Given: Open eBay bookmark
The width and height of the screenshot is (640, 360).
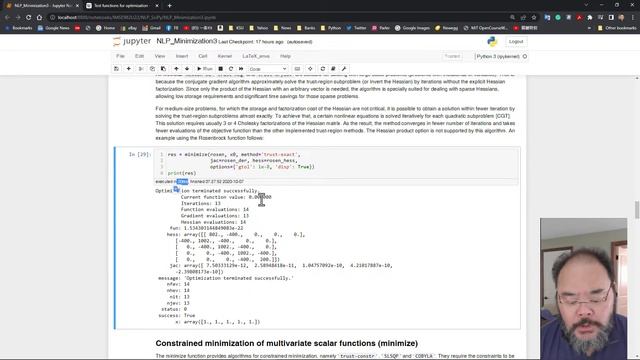Looking at the screenshot, I should (x=129, y=28).
